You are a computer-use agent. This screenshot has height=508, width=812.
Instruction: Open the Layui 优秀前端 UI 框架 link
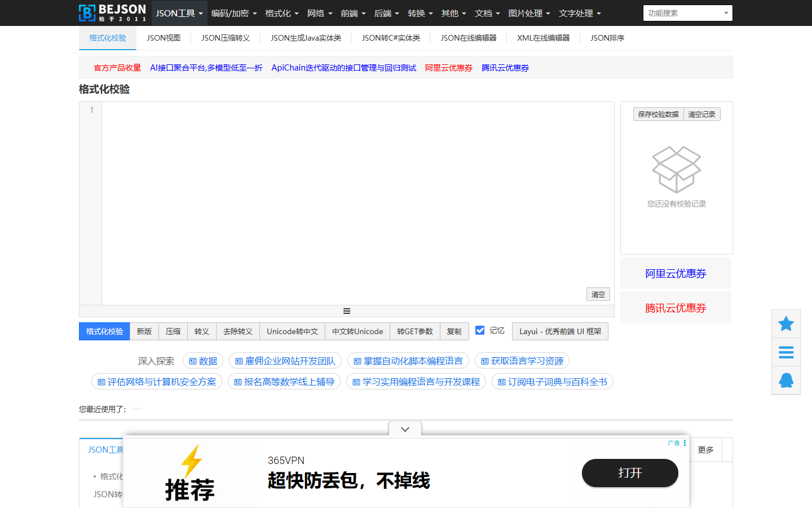560,331
